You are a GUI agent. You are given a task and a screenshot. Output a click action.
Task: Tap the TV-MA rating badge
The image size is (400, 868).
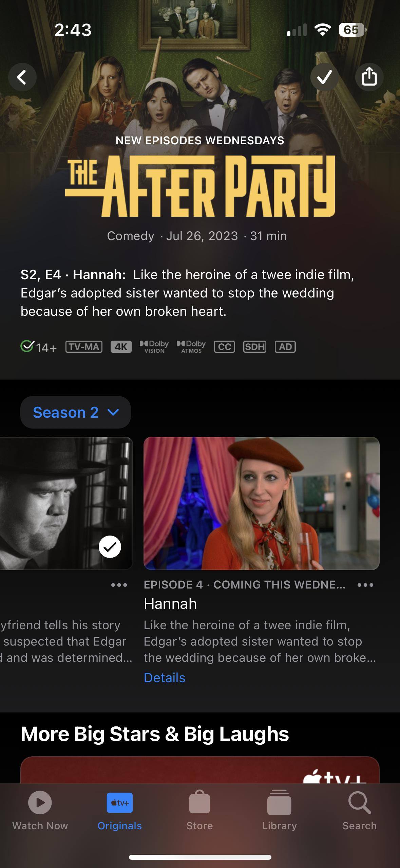[84, 347]
